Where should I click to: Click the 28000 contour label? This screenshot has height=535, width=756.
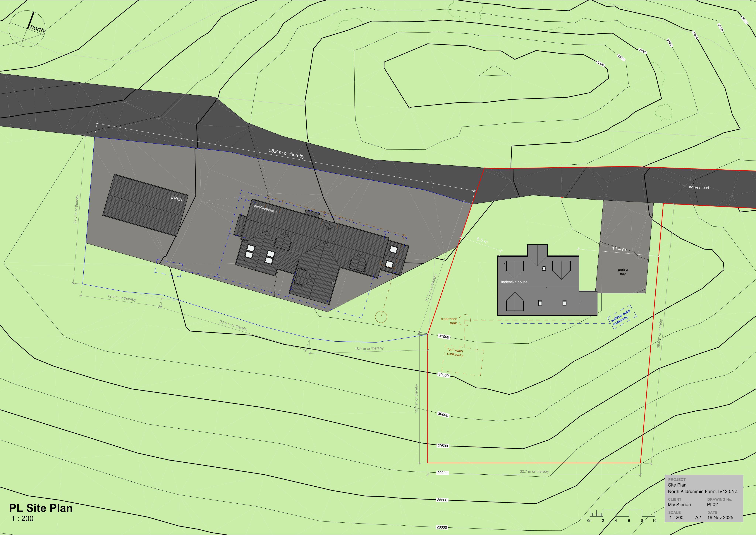pyautogui.click(x=441, y=527)
